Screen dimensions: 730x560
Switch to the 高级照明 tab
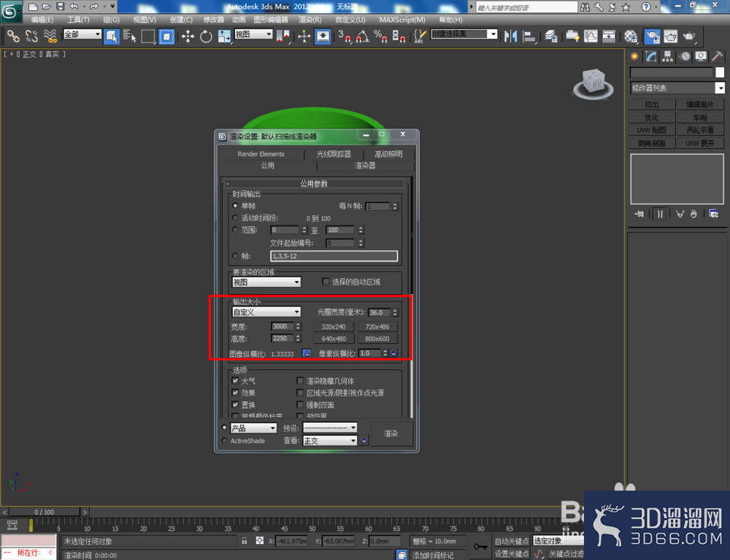388,154
